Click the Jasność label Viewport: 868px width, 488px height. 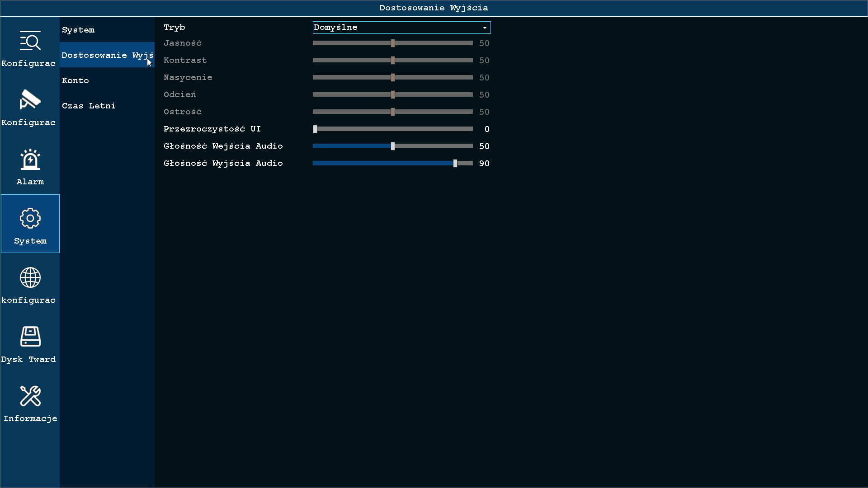click(x=183, y=43)
